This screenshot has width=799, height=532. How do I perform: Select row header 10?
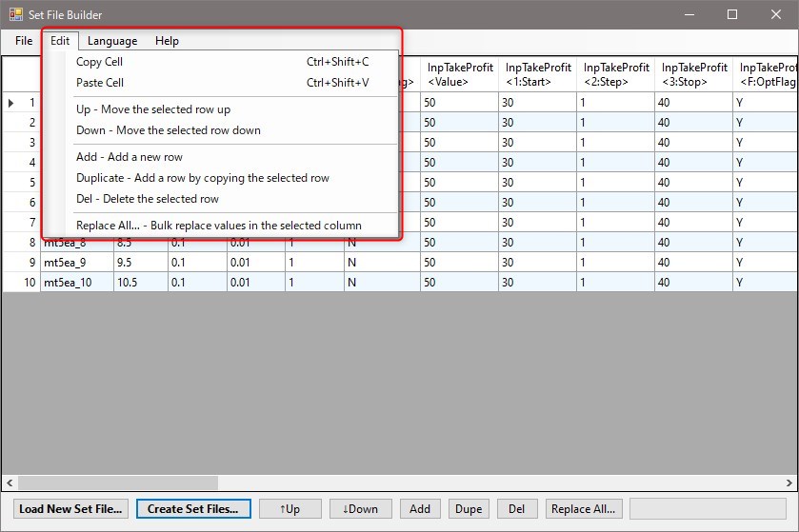coord(21,282)
